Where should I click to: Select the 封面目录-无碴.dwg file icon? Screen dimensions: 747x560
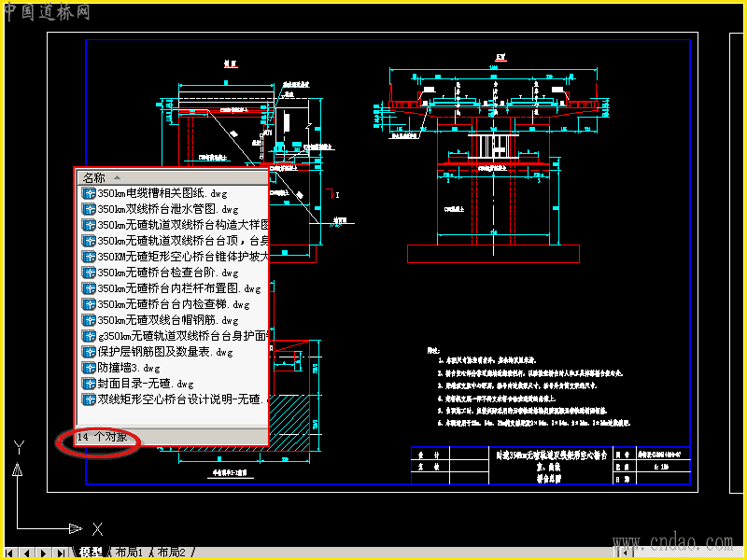[x=89, y=384]
